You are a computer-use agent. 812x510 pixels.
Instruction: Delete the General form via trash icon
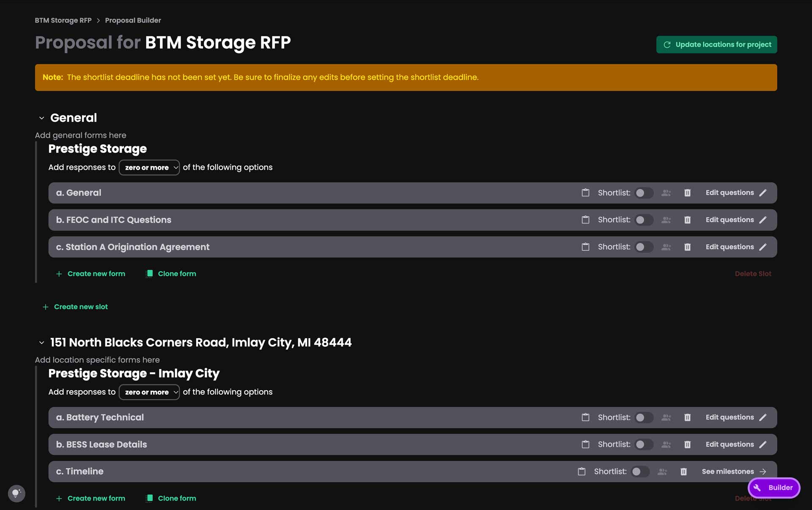[x=687, y=193]
